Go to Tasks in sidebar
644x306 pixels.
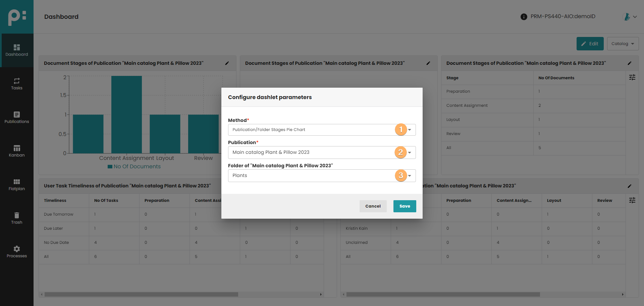(x=16, y=81)
